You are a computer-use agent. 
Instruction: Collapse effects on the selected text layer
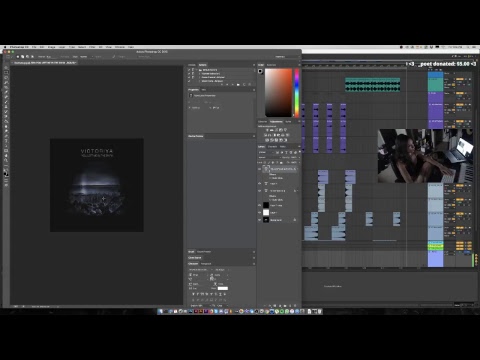[297, 169]
